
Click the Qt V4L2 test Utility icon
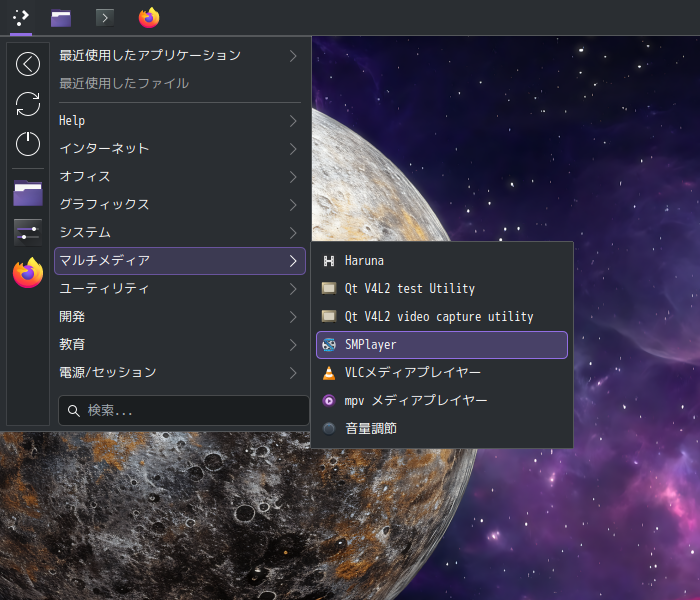[x=329, y=288]
